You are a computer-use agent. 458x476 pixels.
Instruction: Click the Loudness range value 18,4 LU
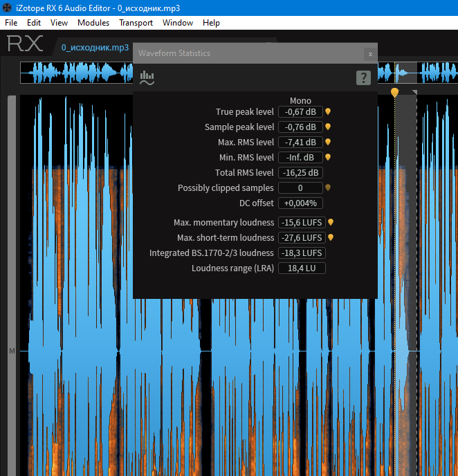pyautogui.click(x=302, y=268)
